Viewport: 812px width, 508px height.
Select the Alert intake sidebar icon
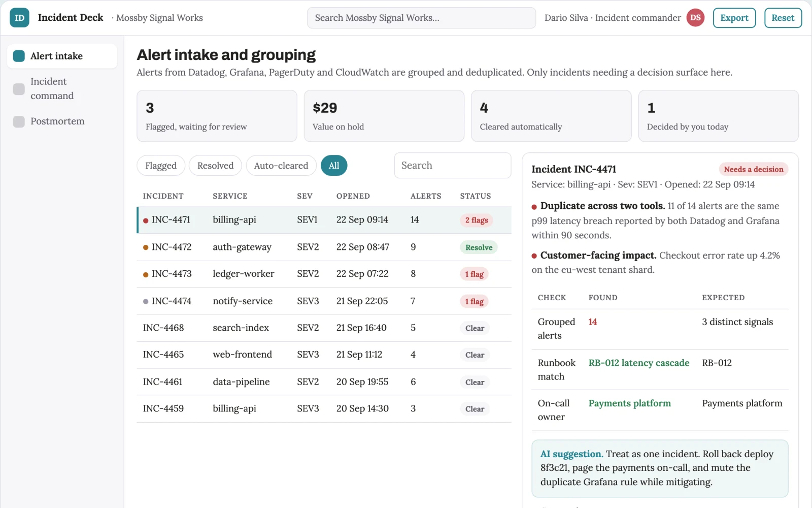point(19,56)
